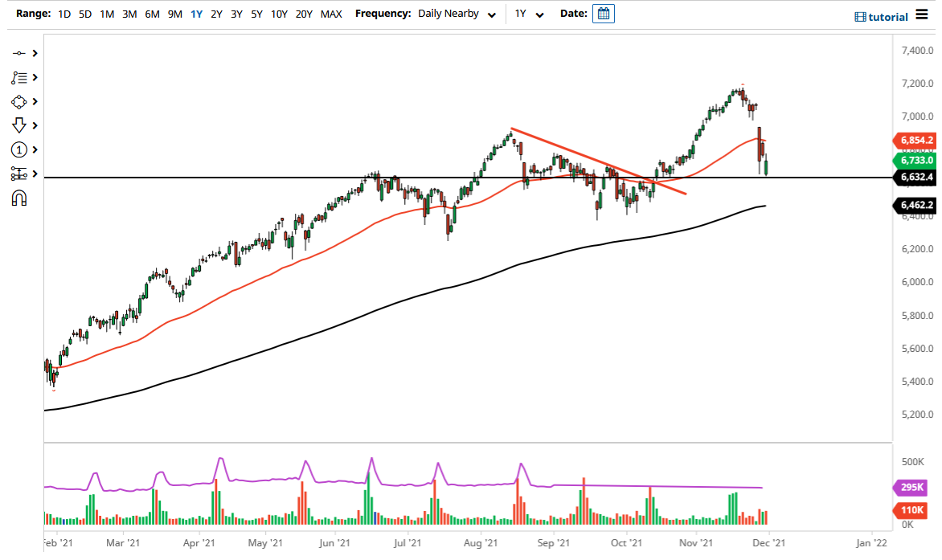
Task: Select the MAX range option
Action: [330, 14]
